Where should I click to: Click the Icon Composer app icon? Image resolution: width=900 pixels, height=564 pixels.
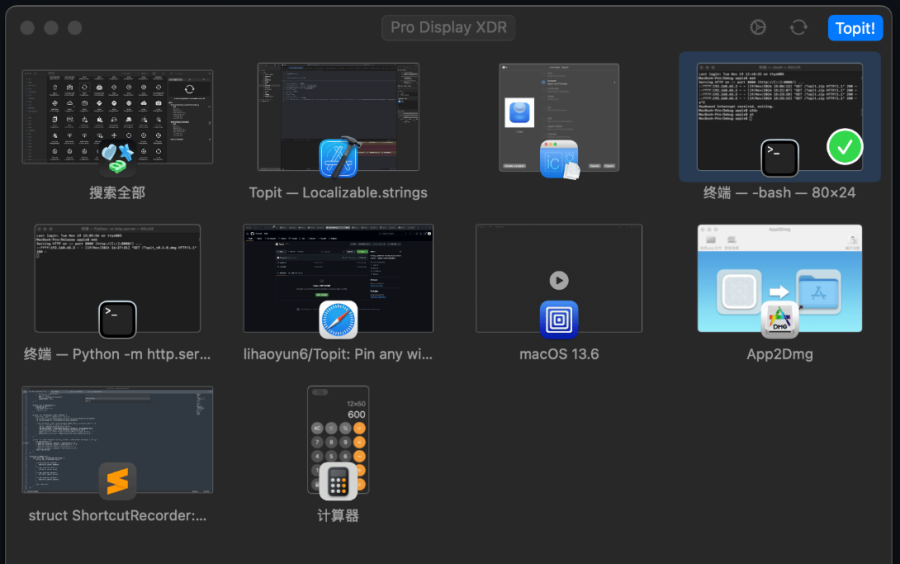click(x=560, y=160)
